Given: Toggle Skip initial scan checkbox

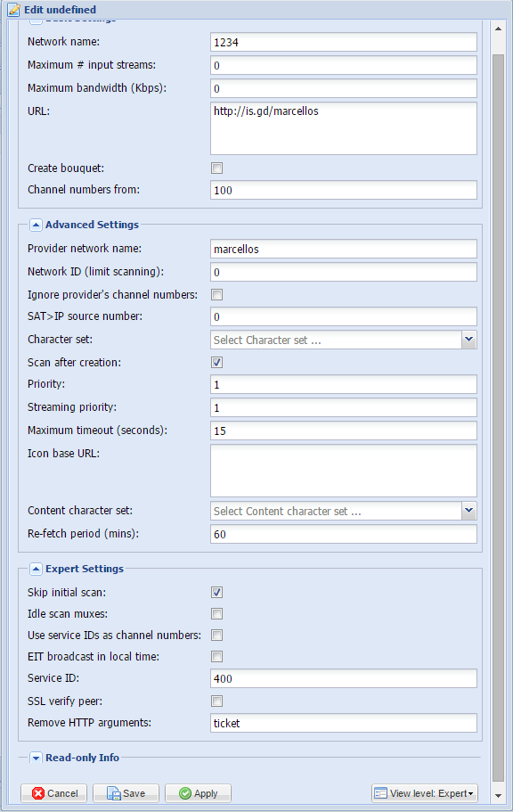Looking at the screenshot, I should [217, 592].
